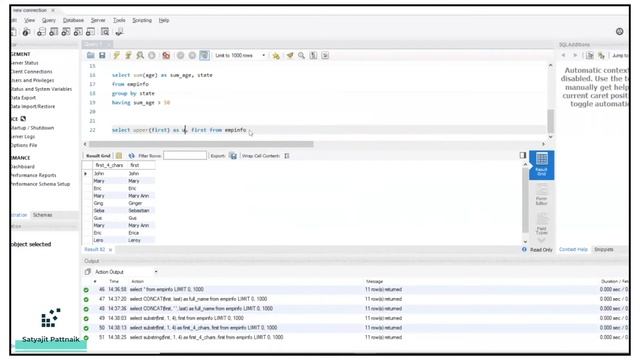Open the View menu
The height and width of the screenshot is (360, 640).
(29, 20)
